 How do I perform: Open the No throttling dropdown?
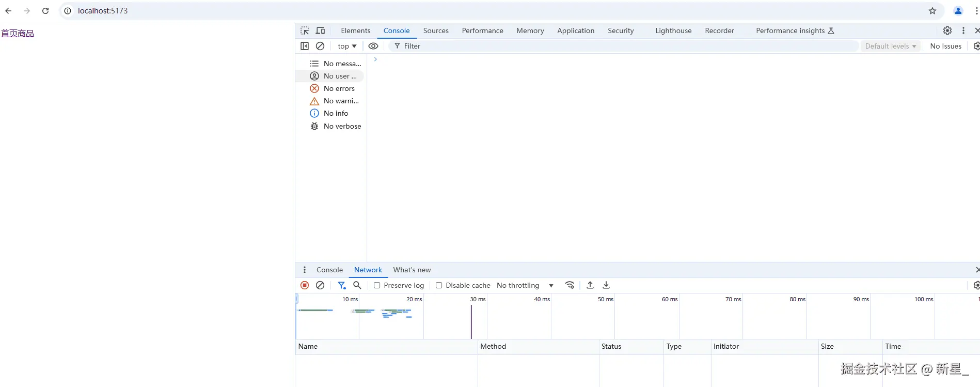525,285
